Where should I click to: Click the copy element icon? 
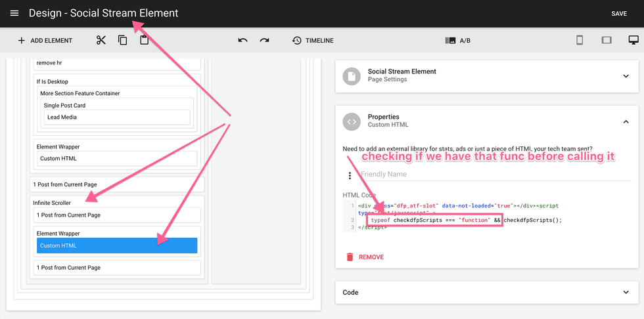click(122, 40)
